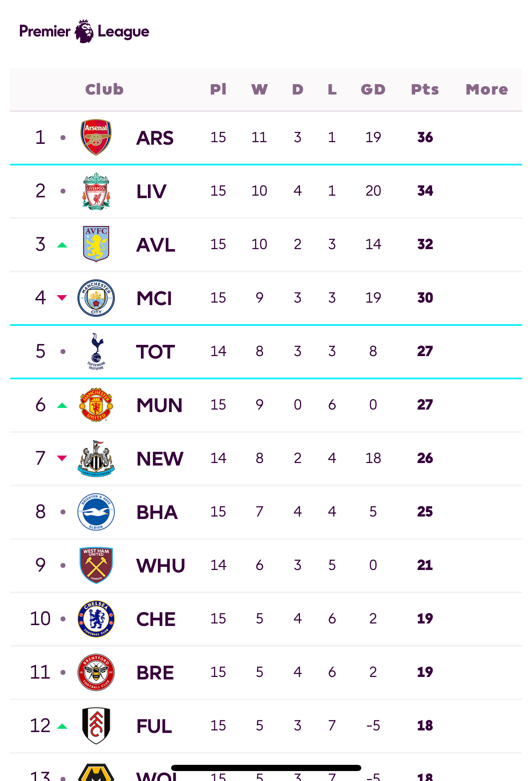The height and width of the screenshot is (781, 532).
Task: Click the Liverpool club crest
Action: point(95,191)
